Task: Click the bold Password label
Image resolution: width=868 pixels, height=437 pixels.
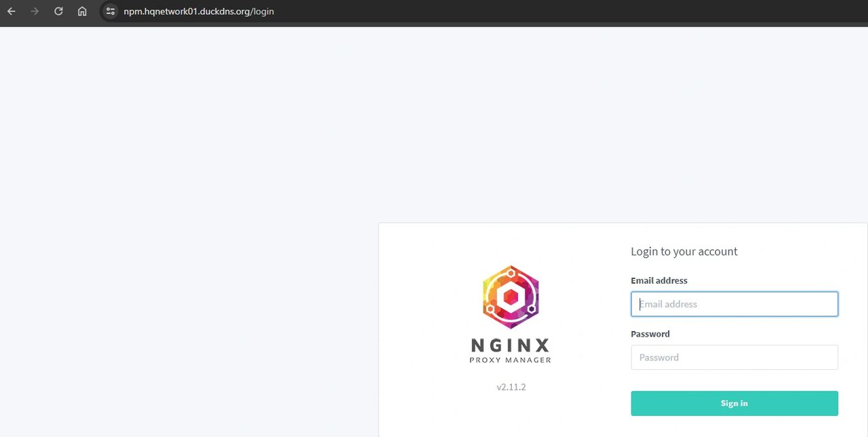Action: (x=650, y=334)
